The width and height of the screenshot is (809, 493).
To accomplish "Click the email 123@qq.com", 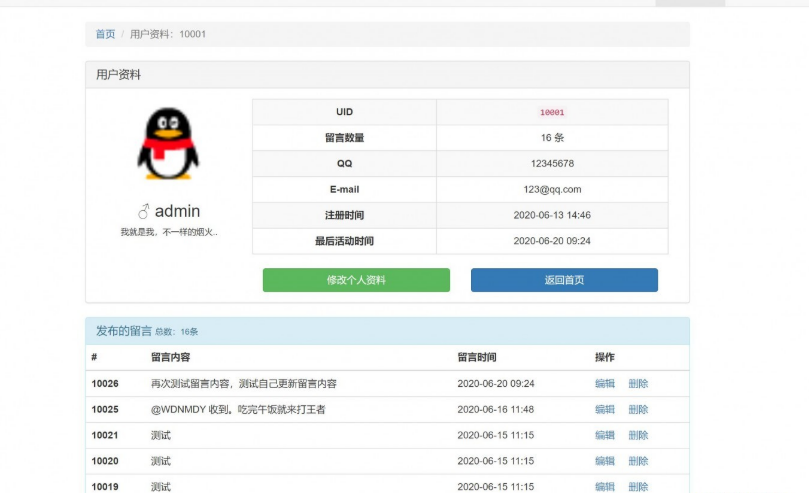I will [552, 189].
